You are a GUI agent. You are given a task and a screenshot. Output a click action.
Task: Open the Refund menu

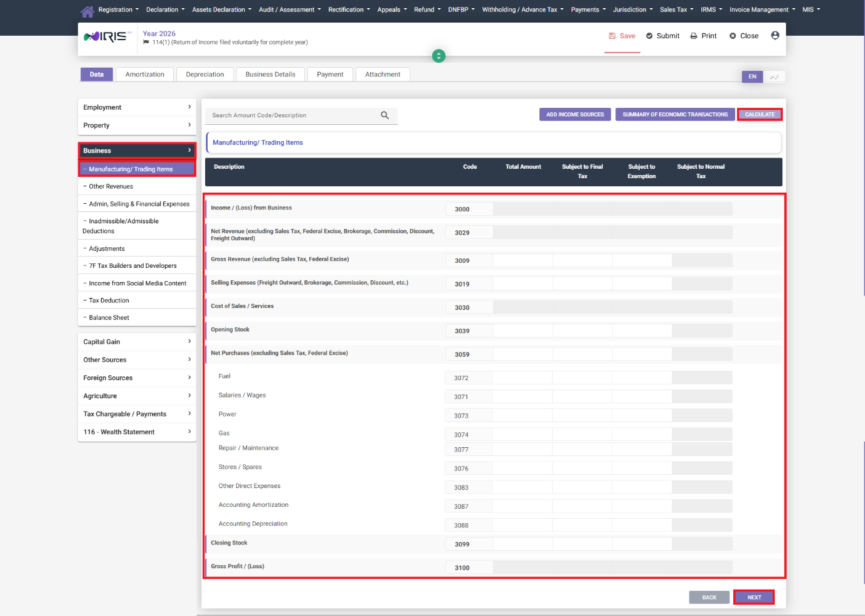427,9
